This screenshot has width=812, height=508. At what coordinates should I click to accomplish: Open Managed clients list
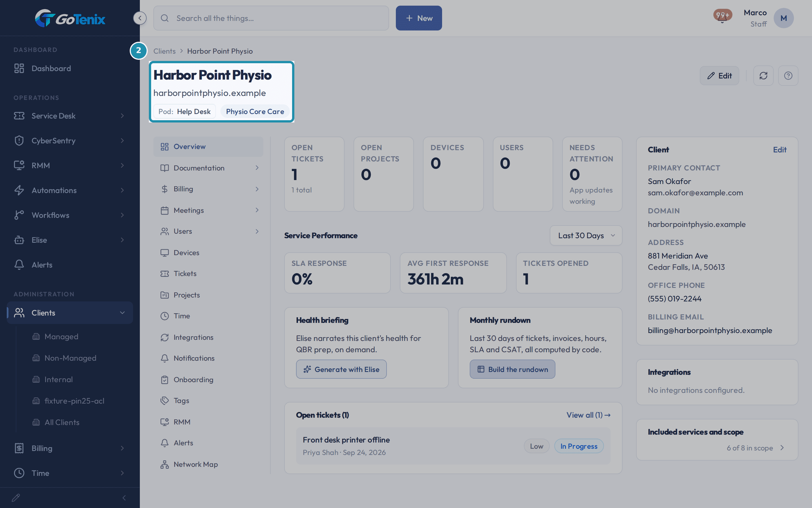pyautogui.click(x=61, y=337)
